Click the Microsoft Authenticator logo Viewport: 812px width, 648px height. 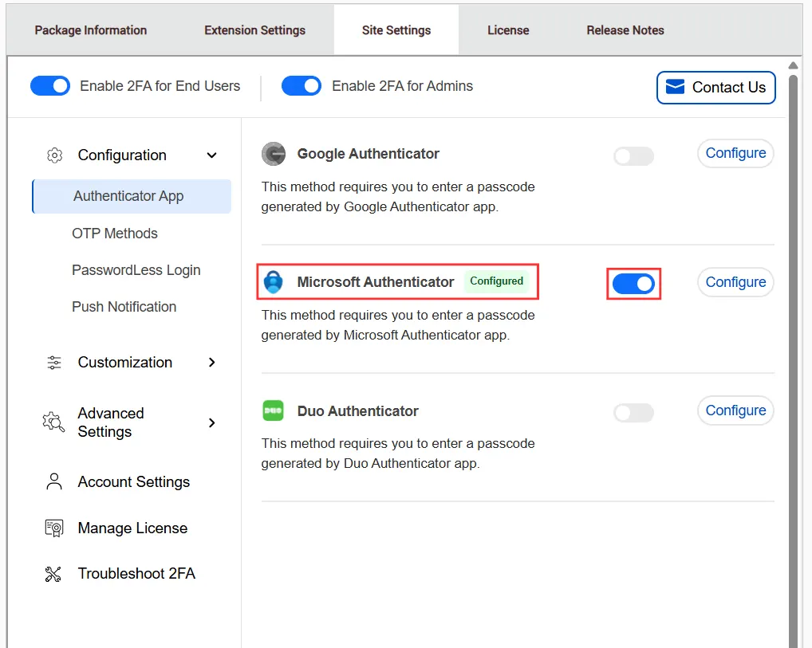pos(274,281)
